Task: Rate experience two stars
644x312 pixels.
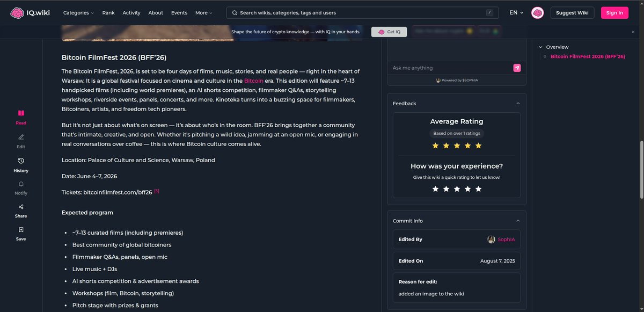Action: point(447,189)
